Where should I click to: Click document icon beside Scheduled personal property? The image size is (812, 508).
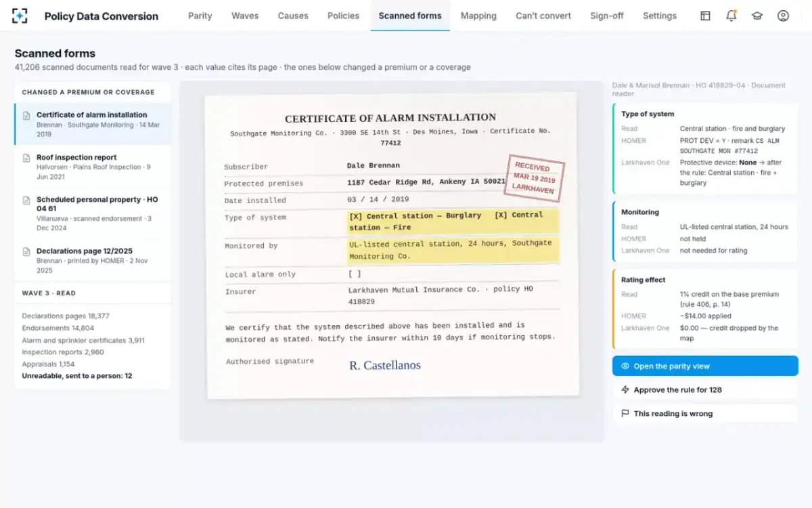point(27,200)
